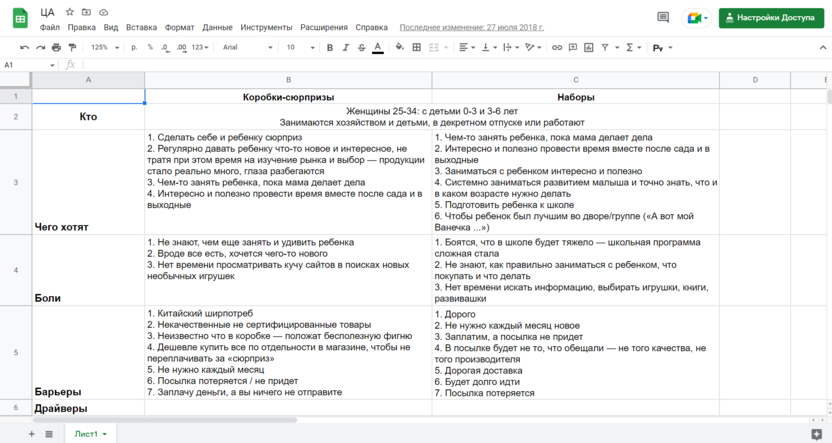Image resolution: width=832 pixels, height=443 pixels.
Task: Click the Undo arrow in the toolbar
Action: [x=24, y=47]
